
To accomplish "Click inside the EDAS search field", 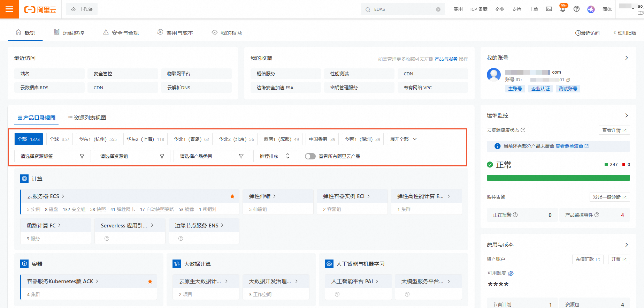I will click(x=402, y=9).
